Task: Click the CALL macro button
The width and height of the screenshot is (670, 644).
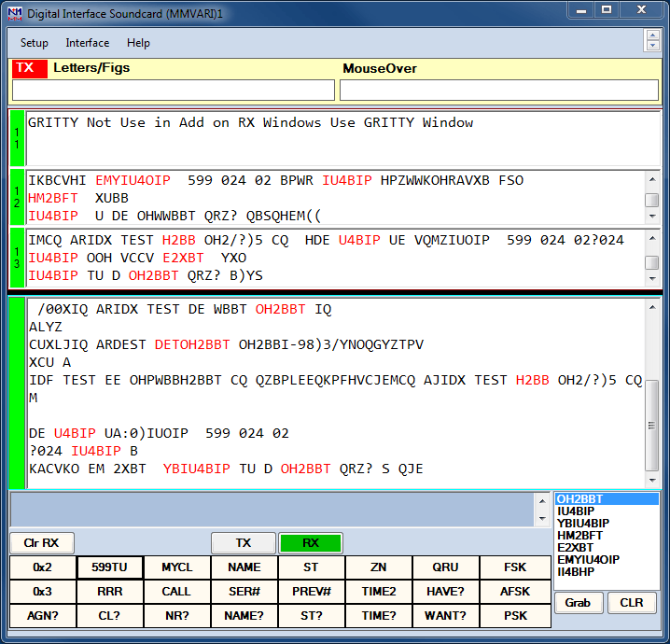Action: coord(177,592)
